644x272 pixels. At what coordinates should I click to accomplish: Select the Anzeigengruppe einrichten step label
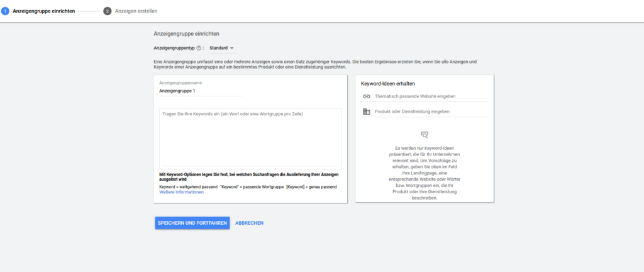coord(44,11)
